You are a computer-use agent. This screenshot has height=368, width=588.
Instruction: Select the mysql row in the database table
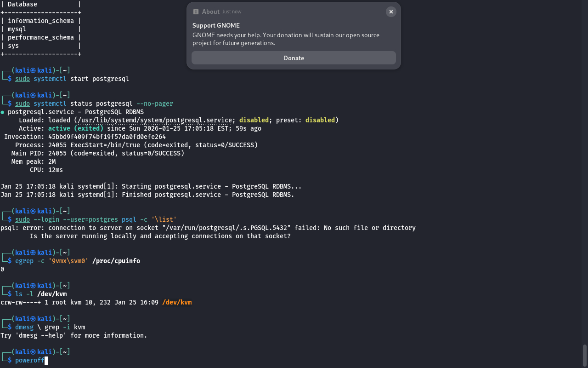[17, 29]
